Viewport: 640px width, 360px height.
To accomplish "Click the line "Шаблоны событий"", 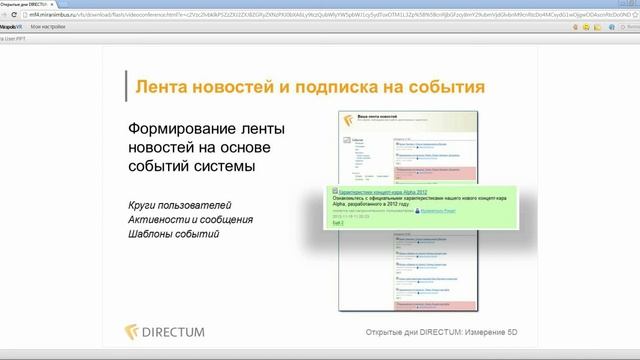I will coord(174,234).
